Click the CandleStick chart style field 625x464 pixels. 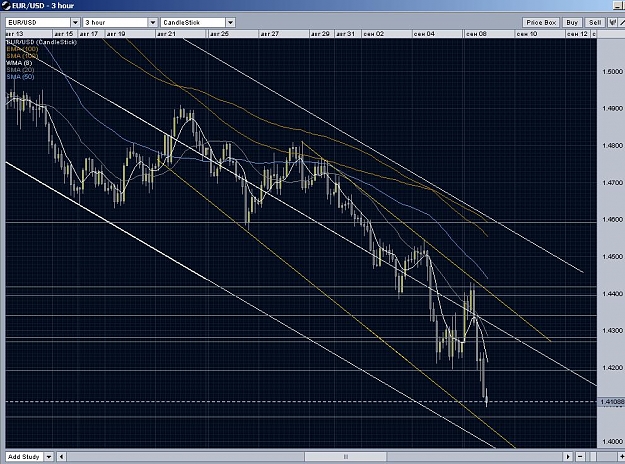(193, 22)
